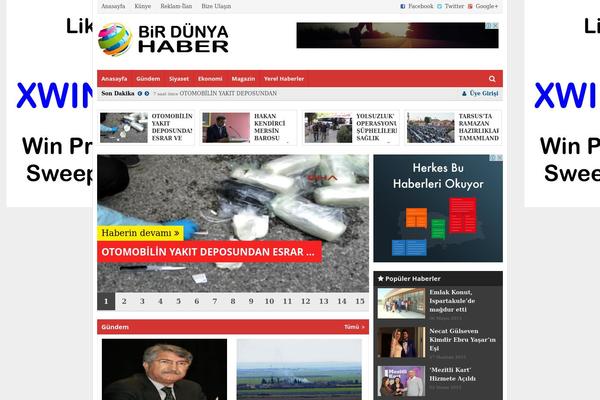Open Magazin in the red navigation bar
This screenshot has height=400, width=600.
pos(243,79)
